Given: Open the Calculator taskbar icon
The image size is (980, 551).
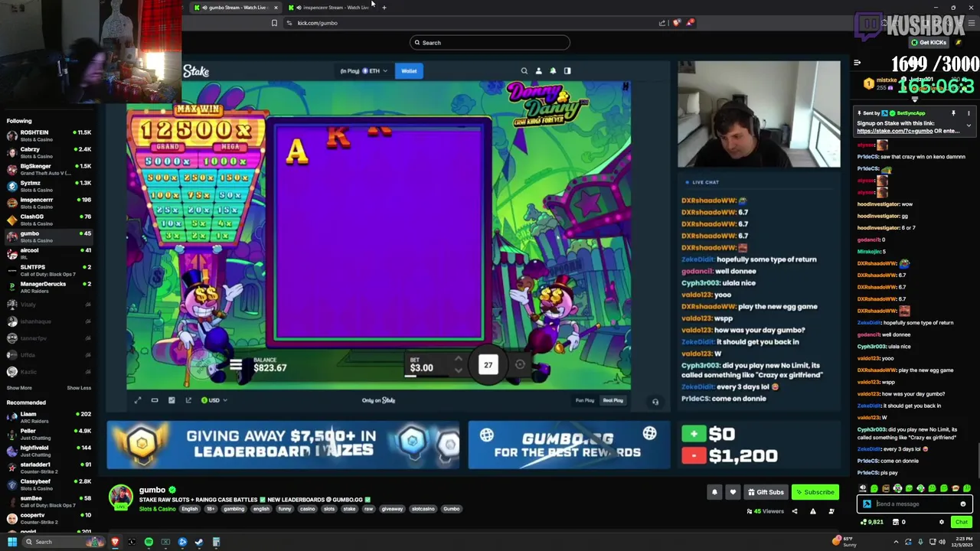Looking at the screenshot, I should tap(216, 542).
